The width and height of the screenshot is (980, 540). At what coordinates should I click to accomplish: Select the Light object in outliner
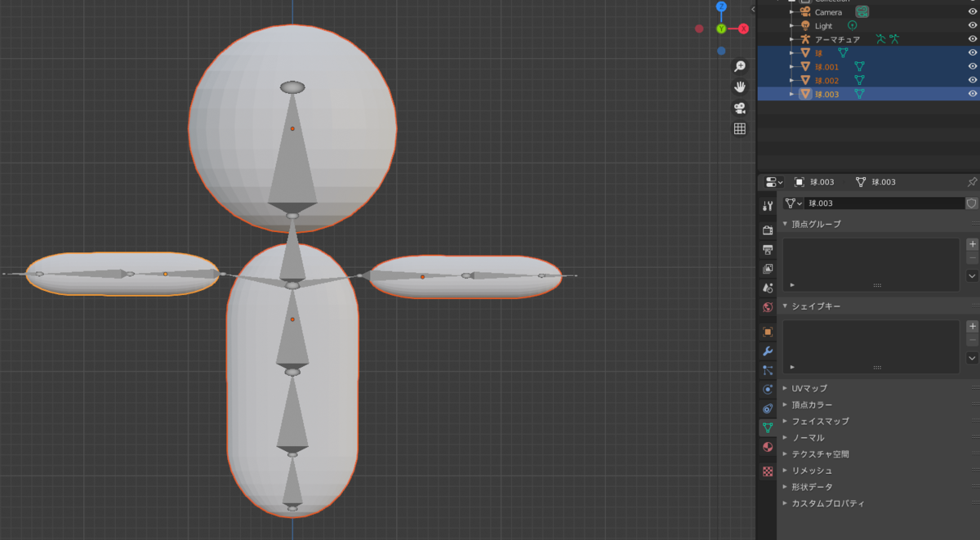pos(823,25)
